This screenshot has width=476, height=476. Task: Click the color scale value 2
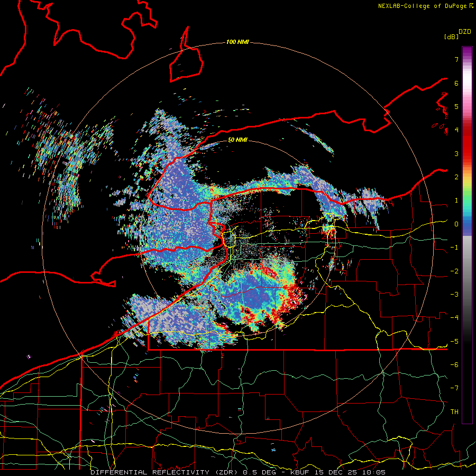point(456,177)
